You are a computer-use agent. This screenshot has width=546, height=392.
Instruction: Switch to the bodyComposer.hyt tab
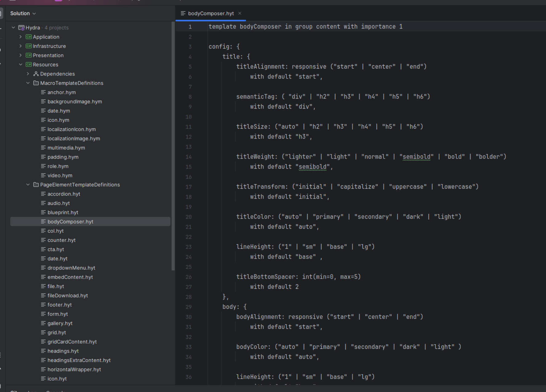211,14
